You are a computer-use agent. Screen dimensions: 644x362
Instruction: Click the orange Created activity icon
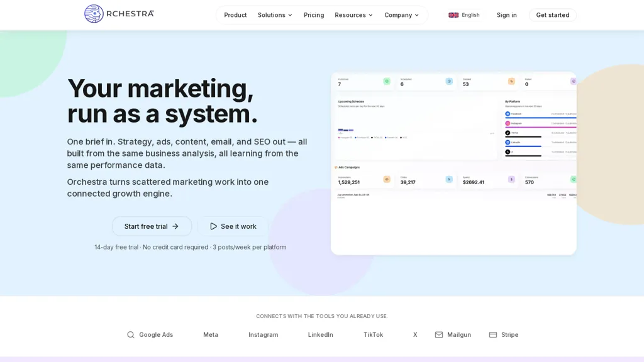click(511, 81)
